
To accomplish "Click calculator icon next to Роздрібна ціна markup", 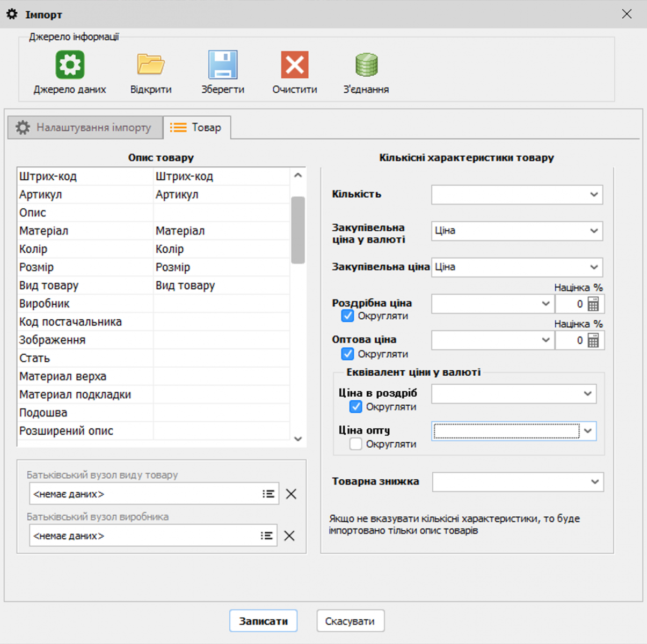I will point(593,304).
